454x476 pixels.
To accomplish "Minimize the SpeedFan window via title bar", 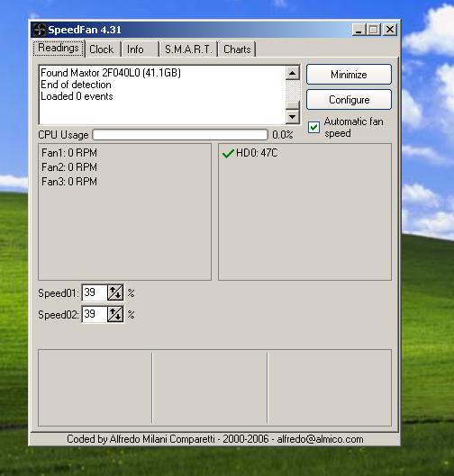I will (359, 30).
